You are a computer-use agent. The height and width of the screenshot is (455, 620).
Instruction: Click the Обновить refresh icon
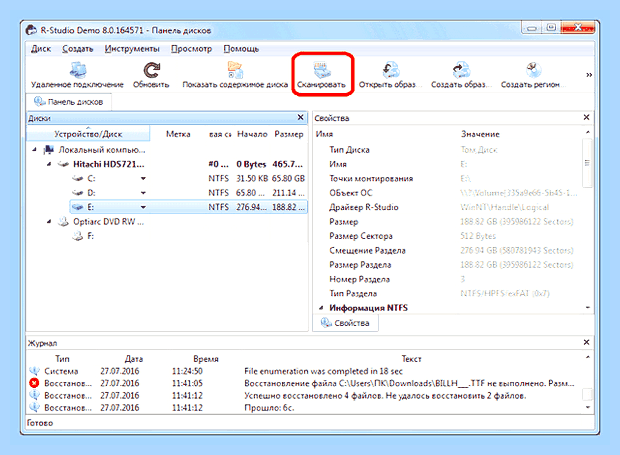pos(151,70)
